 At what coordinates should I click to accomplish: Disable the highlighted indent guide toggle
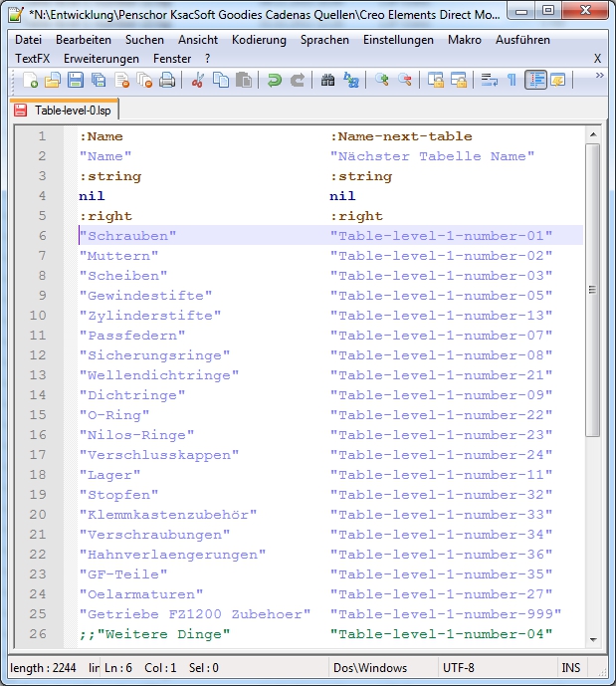tap(535, 81)
